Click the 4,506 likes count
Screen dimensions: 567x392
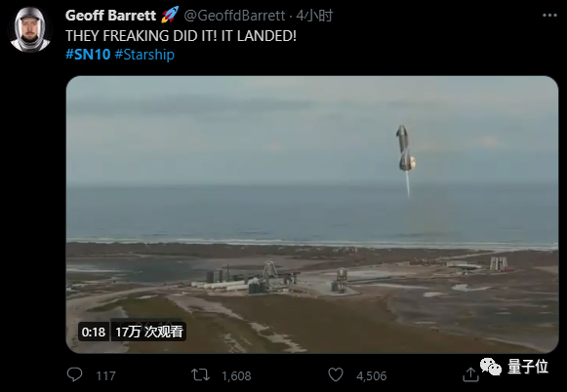click(x=372, y=376)
